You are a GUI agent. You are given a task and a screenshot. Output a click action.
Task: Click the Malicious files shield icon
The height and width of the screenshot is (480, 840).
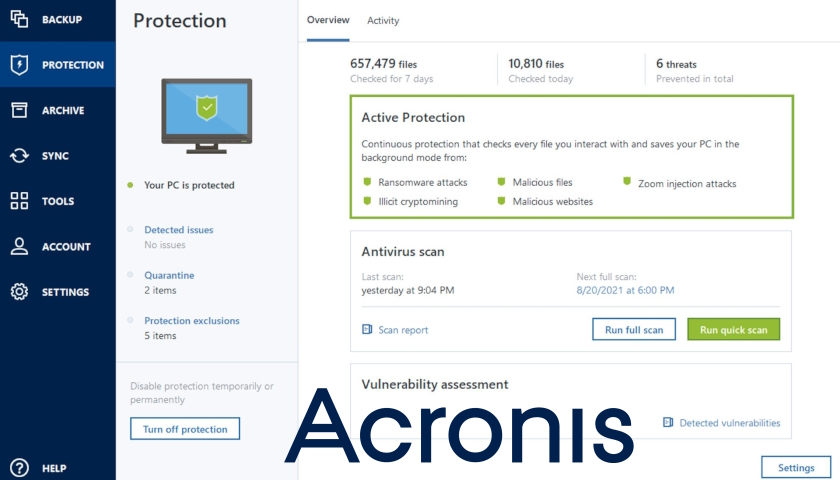point(501,182)
